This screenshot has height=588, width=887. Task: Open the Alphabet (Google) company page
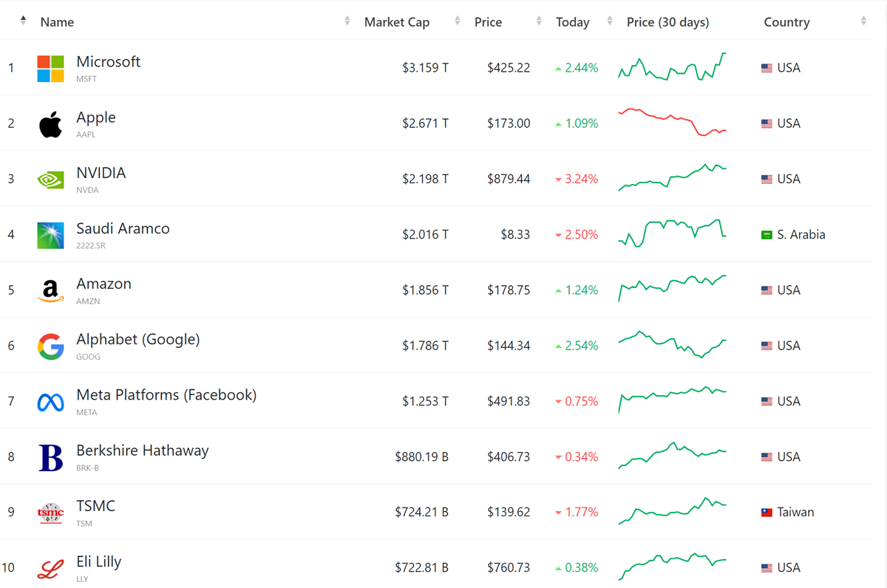[x=137, y=340]
